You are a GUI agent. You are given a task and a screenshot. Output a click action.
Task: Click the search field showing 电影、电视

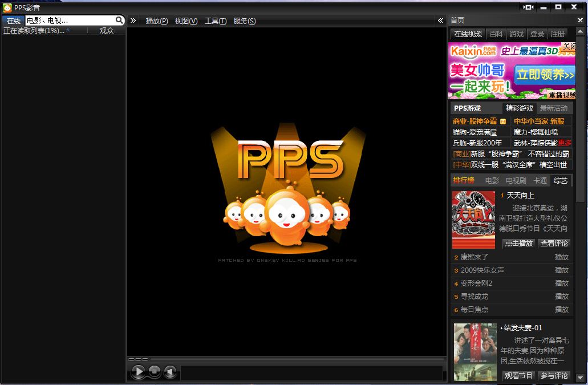click(71, 21)
